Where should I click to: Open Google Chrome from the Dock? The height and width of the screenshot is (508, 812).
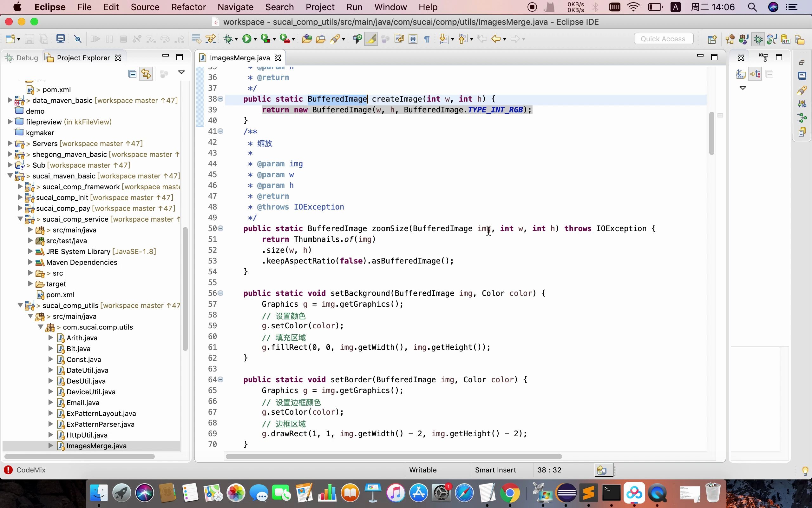tap(510, 493)
